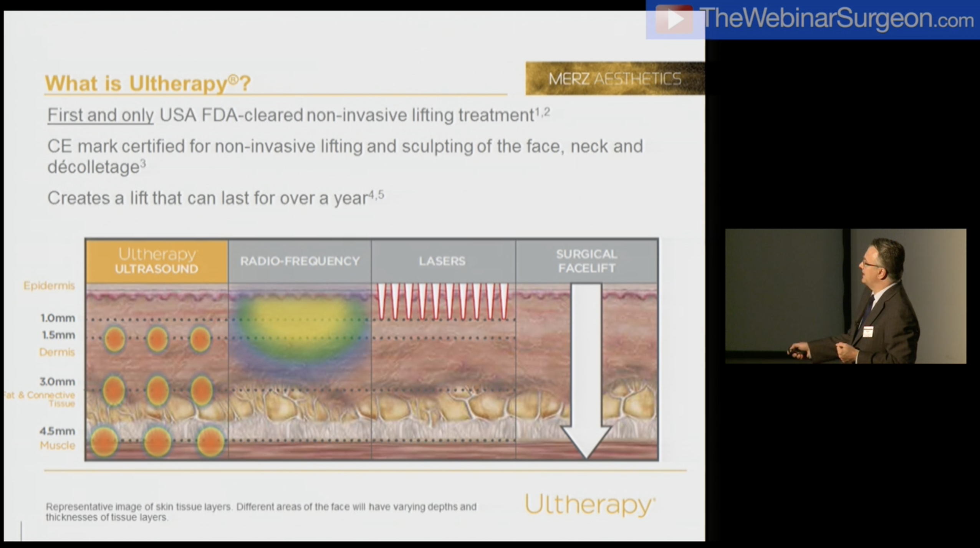Expand the 1.0mm depth marker row
The height and width of the screenshot is (548, 980).
(x=58, y=318)
